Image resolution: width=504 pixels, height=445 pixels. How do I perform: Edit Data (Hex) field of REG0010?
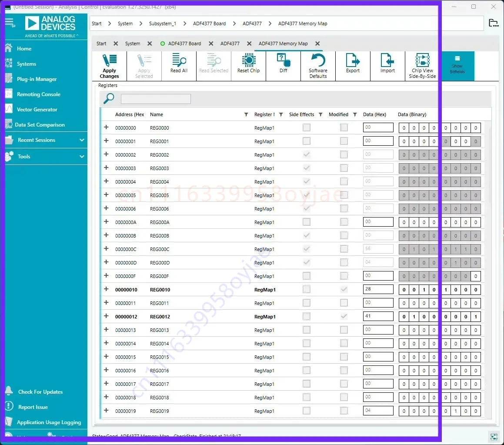(x=378, y=289)
